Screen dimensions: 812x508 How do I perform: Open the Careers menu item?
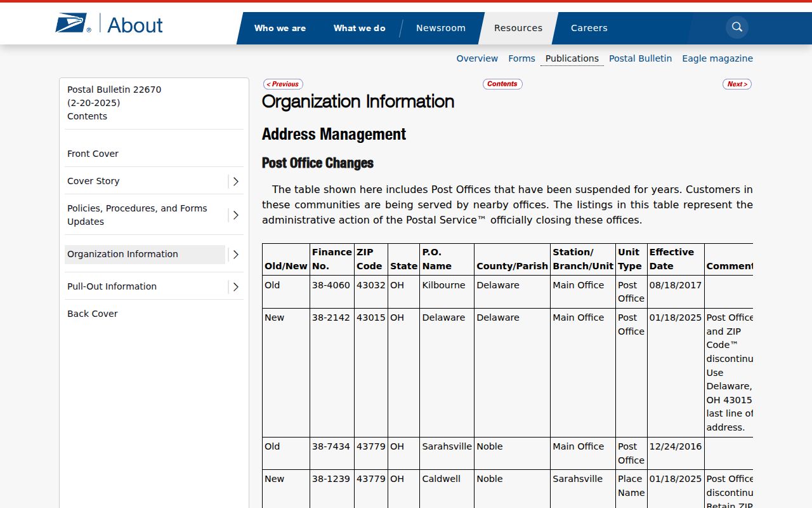click(x=589, y=28)
